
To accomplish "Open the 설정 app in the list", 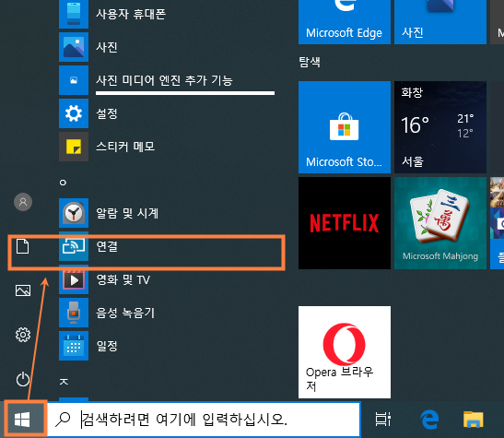I will click(167, 113).
